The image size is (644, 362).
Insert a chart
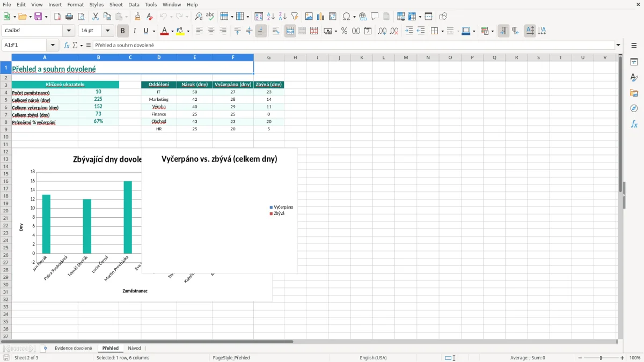click(321, 17)
